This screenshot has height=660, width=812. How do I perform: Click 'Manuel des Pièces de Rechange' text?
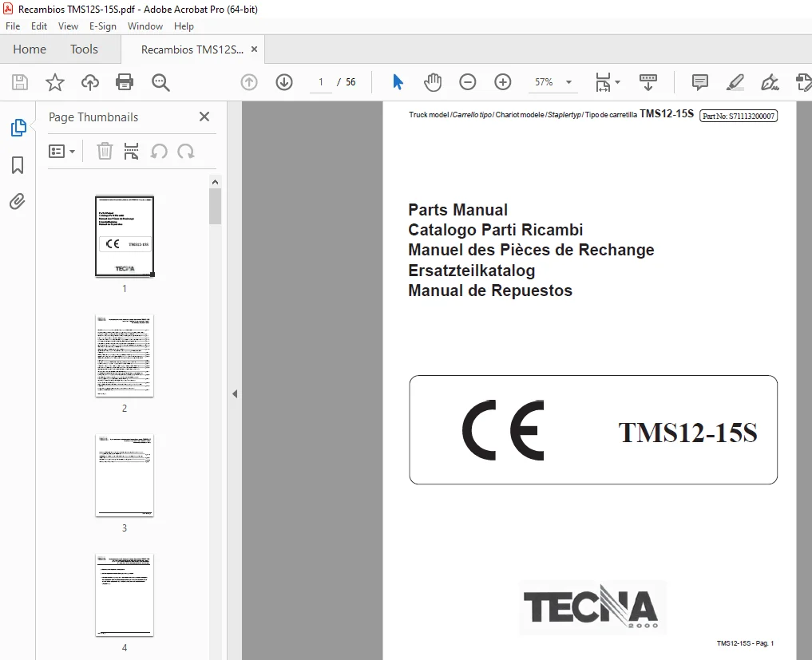pos(531,250)
